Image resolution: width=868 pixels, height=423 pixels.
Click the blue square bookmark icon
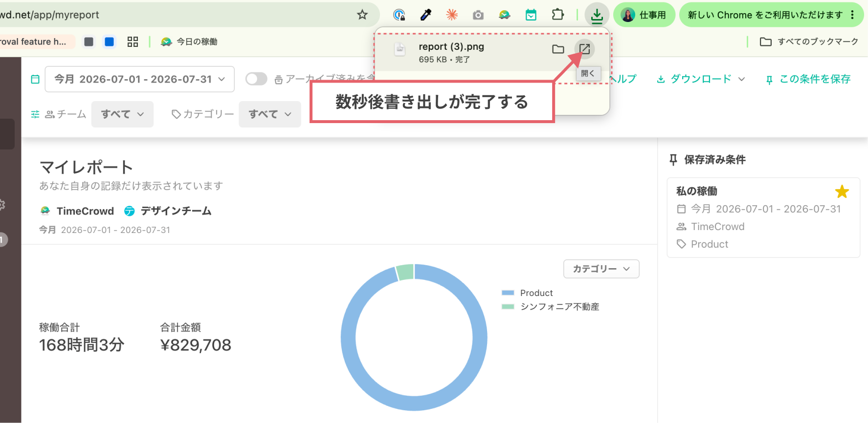(110, 42)
